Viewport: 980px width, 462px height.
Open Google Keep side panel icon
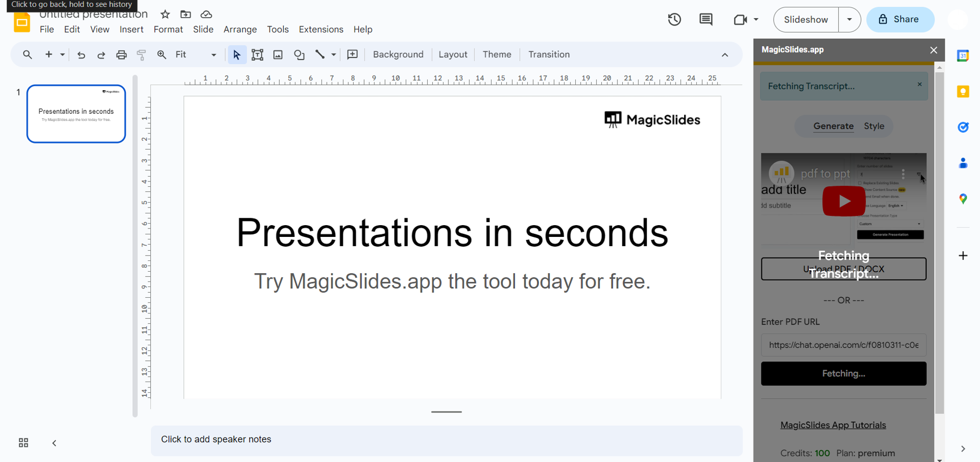coord(963,92)
